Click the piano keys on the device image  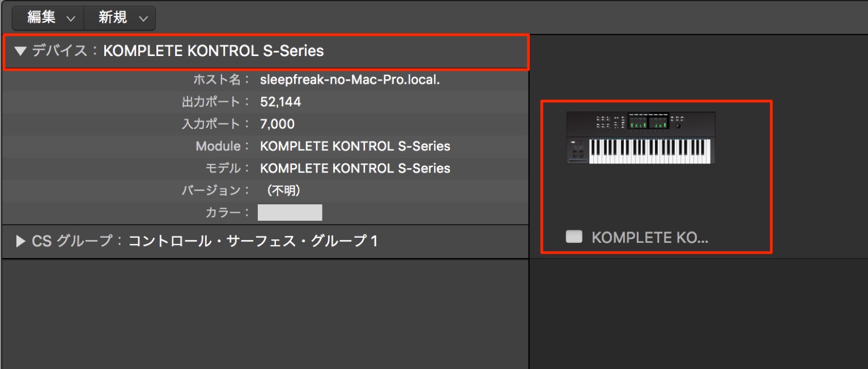[650, 152]
